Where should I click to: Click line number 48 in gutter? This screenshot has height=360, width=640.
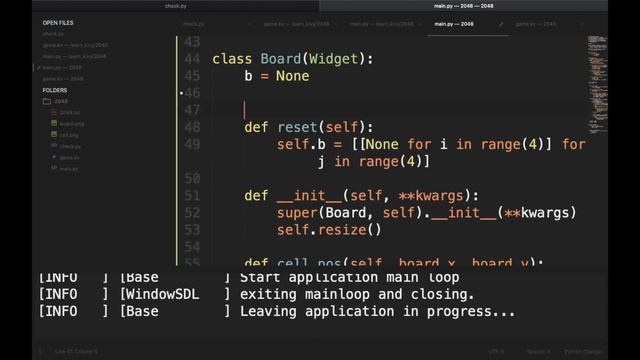pyautogui.click(x=192, y=127)
